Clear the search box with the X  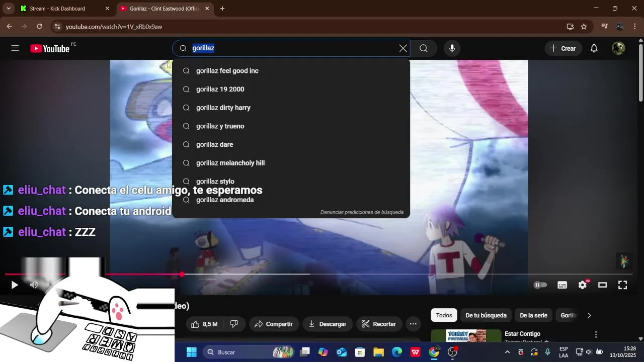coord(403,48)
